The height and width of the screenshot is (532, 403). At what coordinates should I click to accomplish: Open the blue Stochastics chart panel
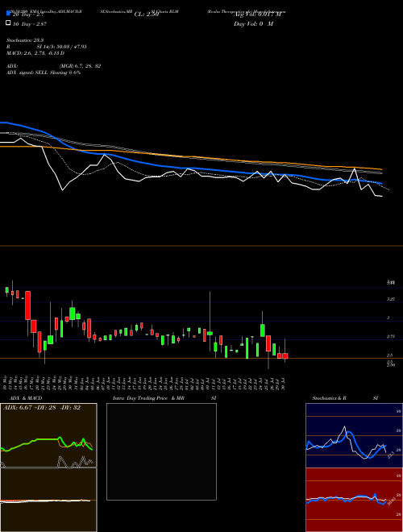354,435
